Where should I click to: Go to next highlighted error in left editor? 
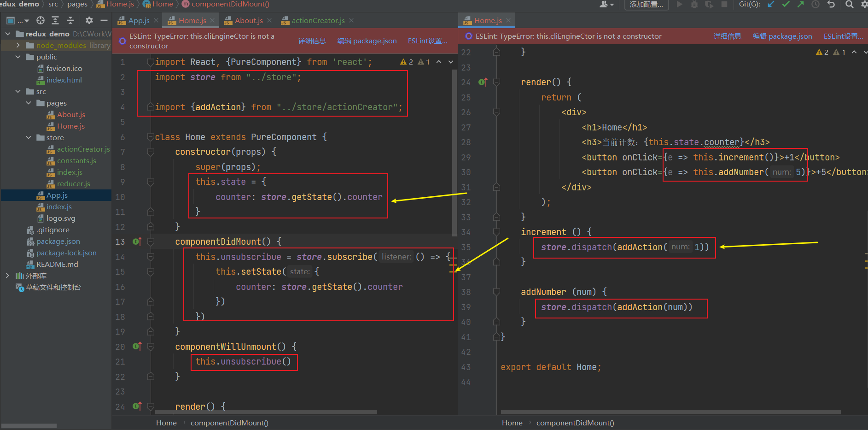pyautogui.click(x=451, y=62)
